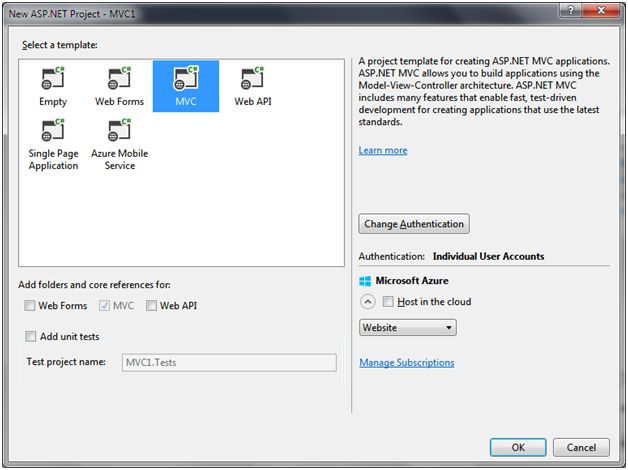Click the Individual User Accounts text
Image resolution: width=628 pixels, height=470 pixels.
click(x=488, y=257)
